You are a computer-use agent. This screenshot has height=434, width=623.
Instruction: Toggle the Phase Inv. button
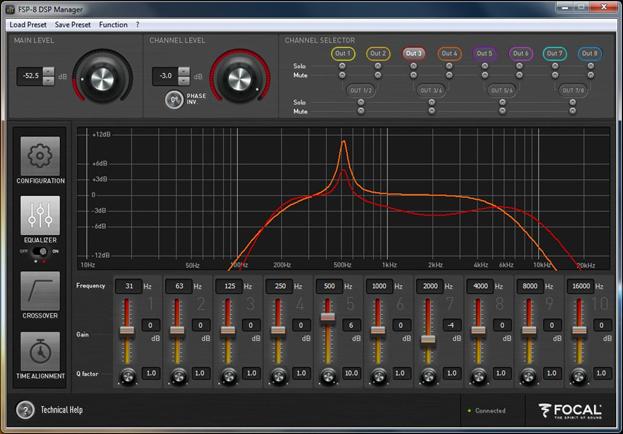tap(174, 99)
